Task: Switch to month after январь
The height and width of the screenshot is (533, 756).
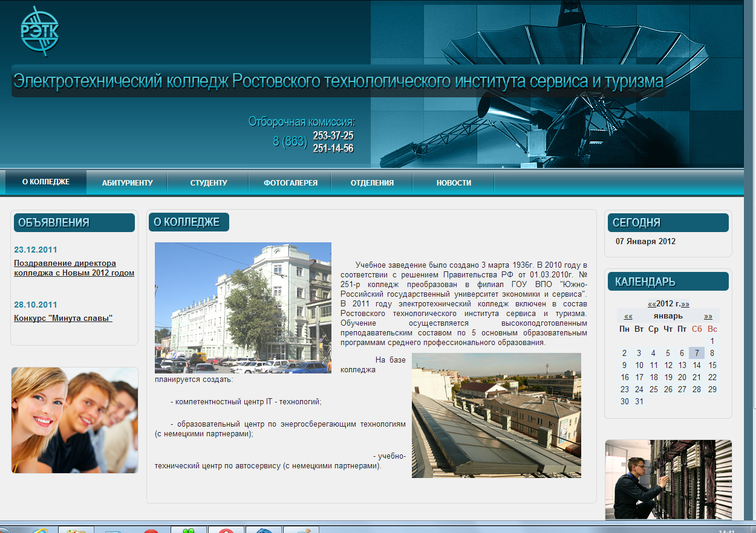Action: point(708,316)
